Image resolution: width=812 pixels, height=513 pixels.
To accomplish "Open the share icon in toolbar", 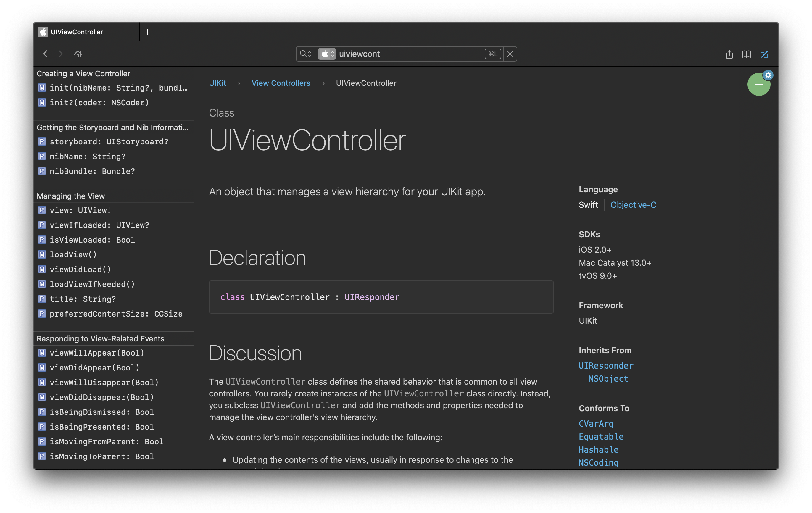I will click(x=729, y=54).
